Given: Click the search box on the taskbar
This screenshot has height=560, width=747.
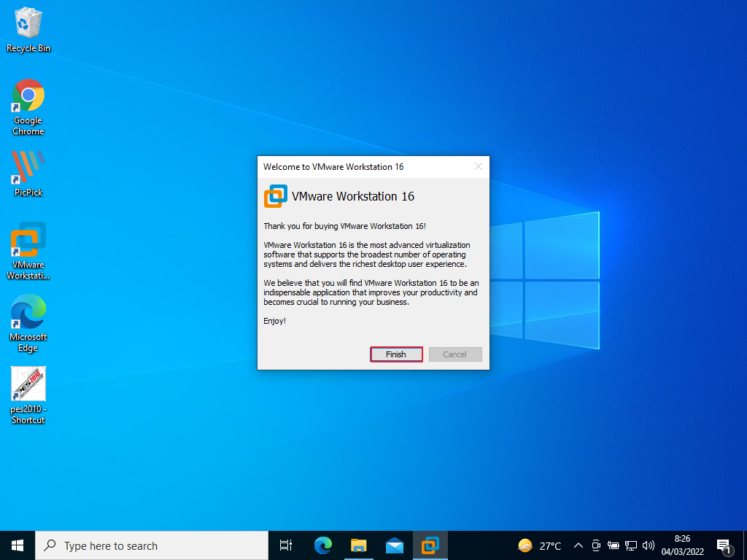Looking at the screenshot, I should coord(131,545).
